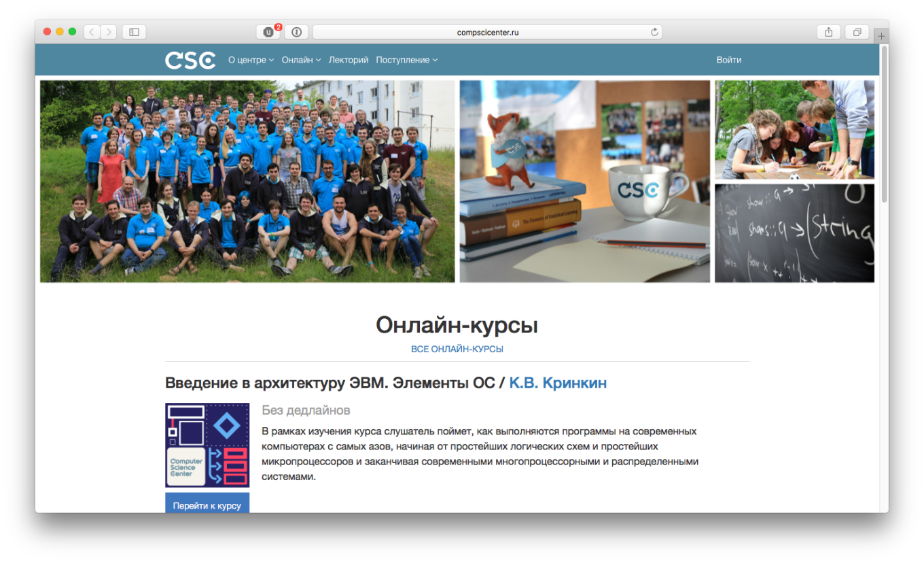Screen dimensions: 924x563
Task: Click the "Войти" login link
Action: [728, 60]
